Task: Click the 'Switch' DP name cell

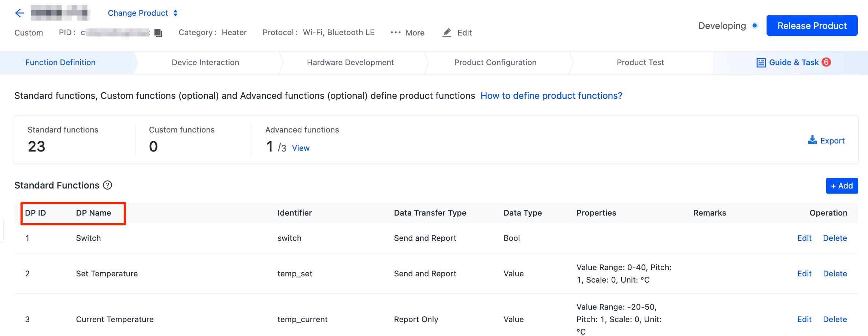Action: point(88,238)
